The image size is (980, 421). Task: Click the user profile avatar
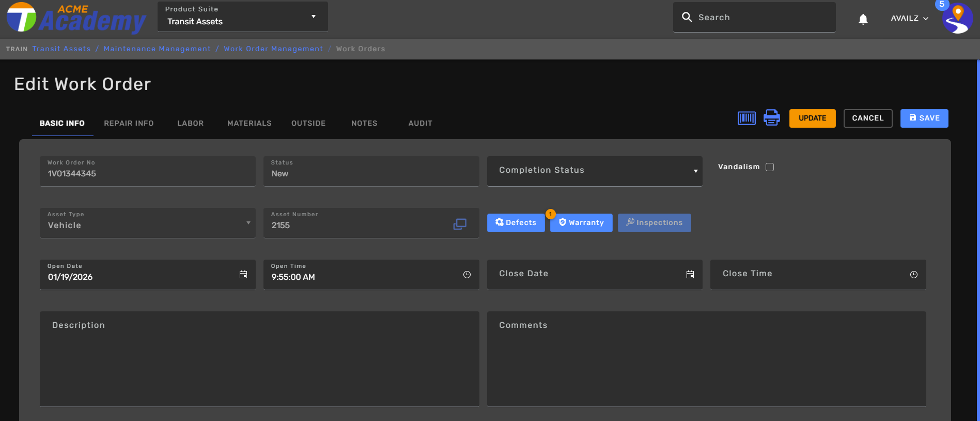click(x=957, y=19)
